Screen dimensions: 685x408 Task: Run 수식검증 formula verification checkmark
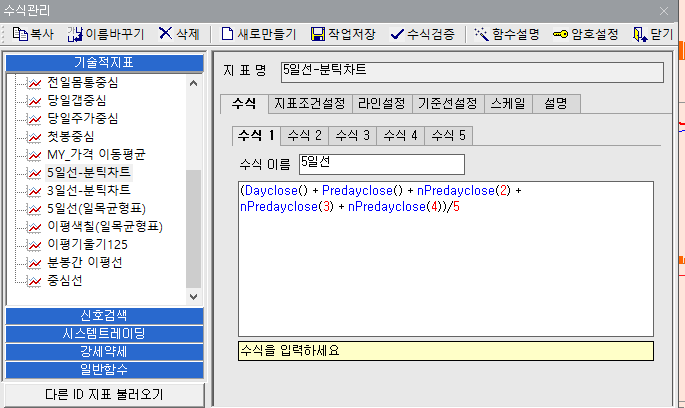coord(397,34)
